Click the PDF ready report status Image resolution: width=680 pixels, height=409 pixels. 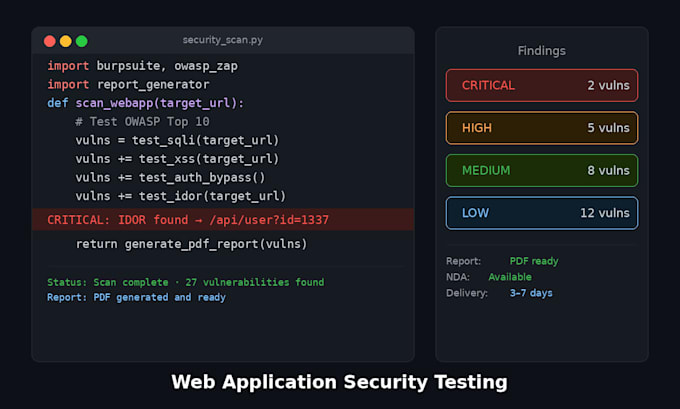click(x=534, y=261)
